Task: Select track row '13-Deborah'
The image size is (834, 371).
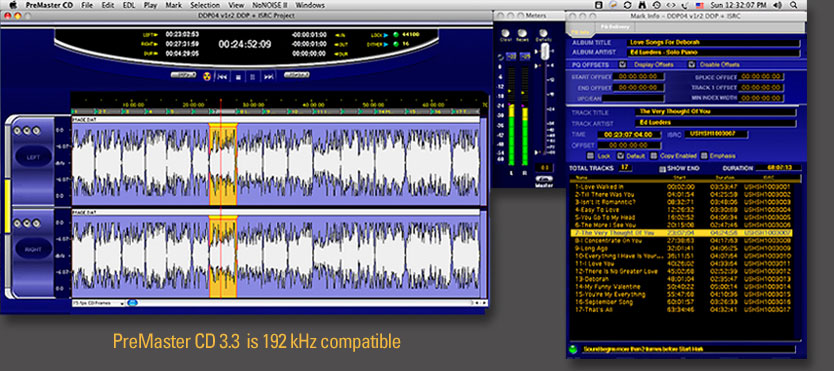Action: click(681, 279)
